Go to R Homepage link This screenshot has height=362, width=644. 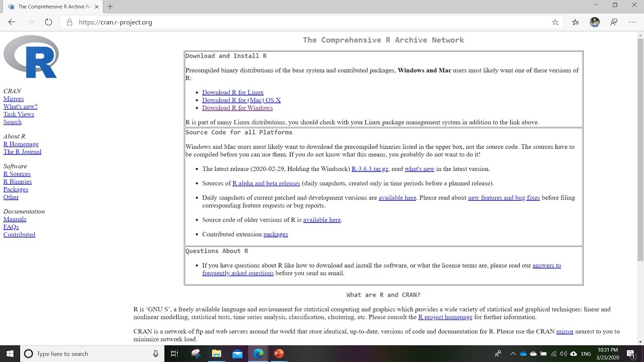[21, 144]
